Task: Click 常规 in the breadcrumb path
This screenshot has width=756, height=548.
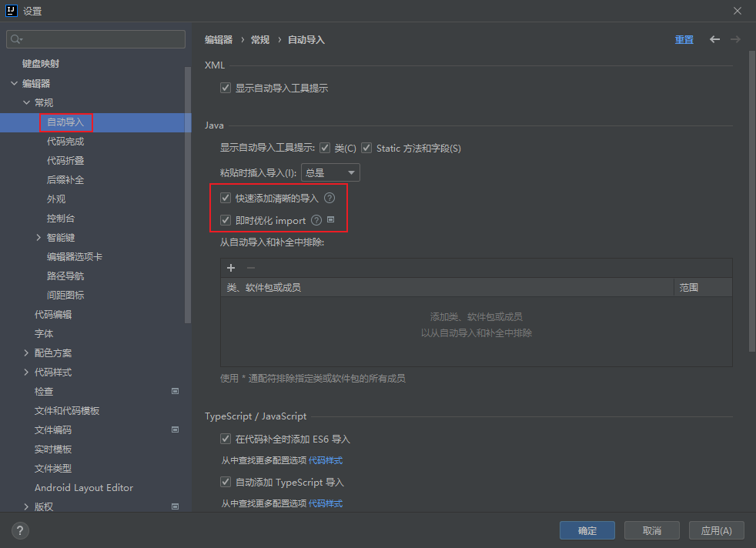Action: (x=259, y=38)
